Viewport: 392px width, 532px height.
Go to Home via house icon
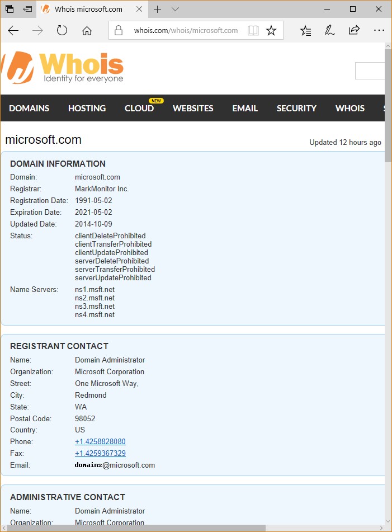(87, 31)
